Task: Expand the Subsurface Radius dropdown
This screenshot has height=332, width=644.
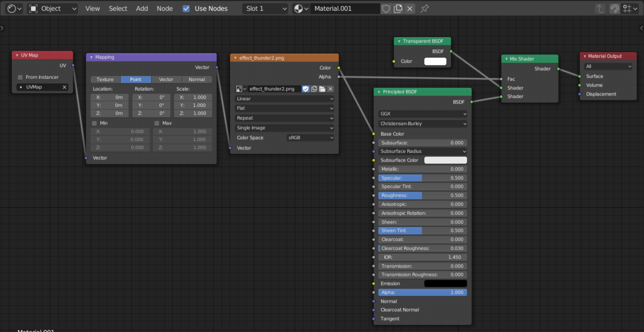Action: (423, 151)
